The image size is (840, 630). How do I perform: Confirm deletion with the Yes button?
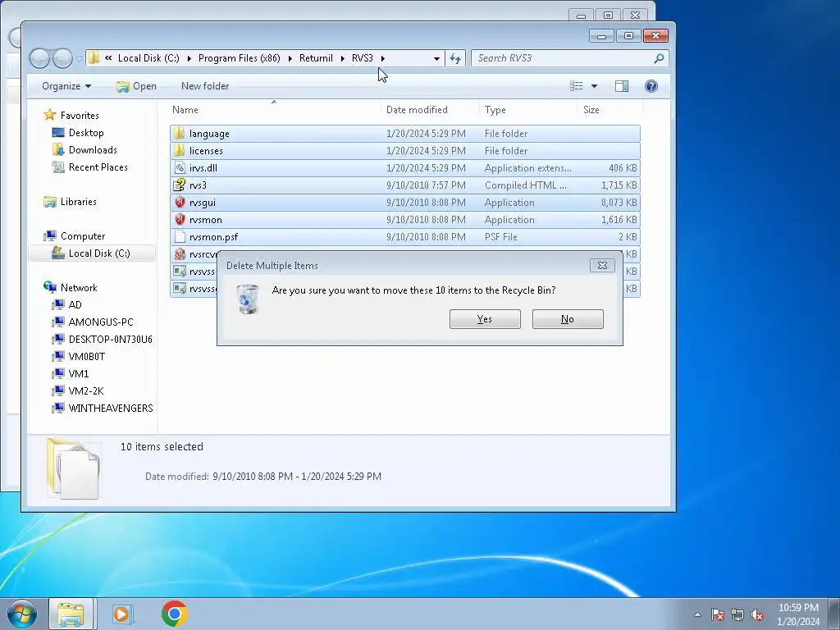click(485, 319)
